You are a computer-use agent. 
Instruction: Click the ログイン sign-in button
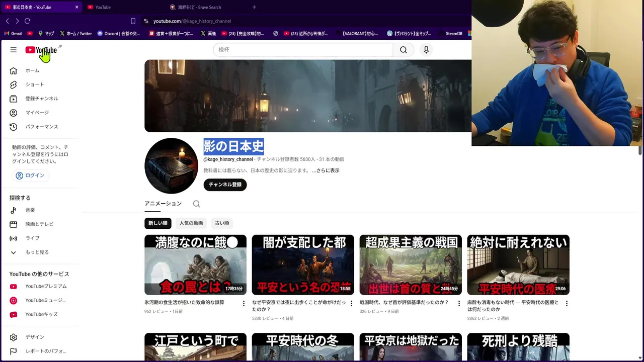tap(30, 175)
